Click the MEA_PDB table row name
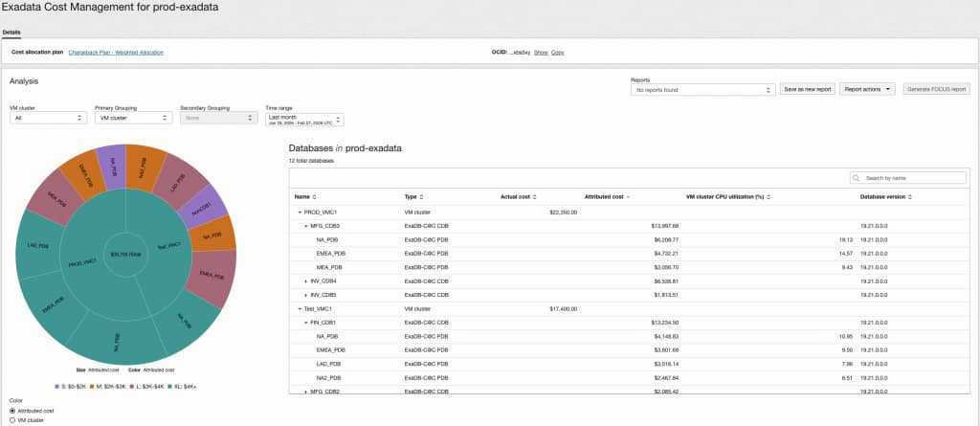This screenshot has width=980, height=426. click(329, 267)
